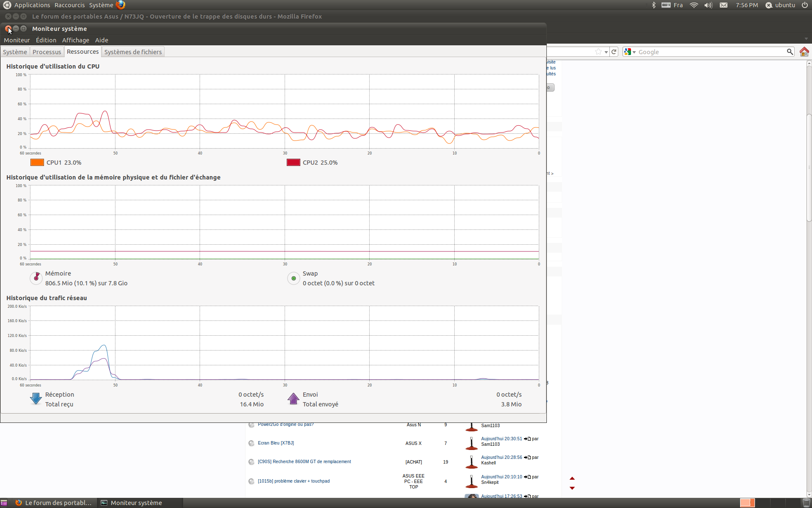Click the reload page icon
Screen dimensions: 812x508
coord(614,52)
